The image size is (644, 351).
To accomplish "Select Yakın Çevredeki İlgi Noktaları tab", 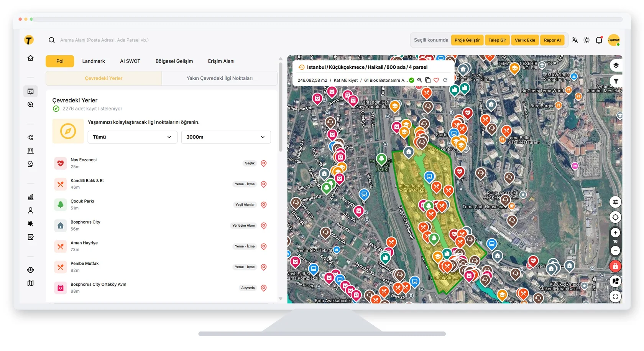I will click(x=219, y=78).
